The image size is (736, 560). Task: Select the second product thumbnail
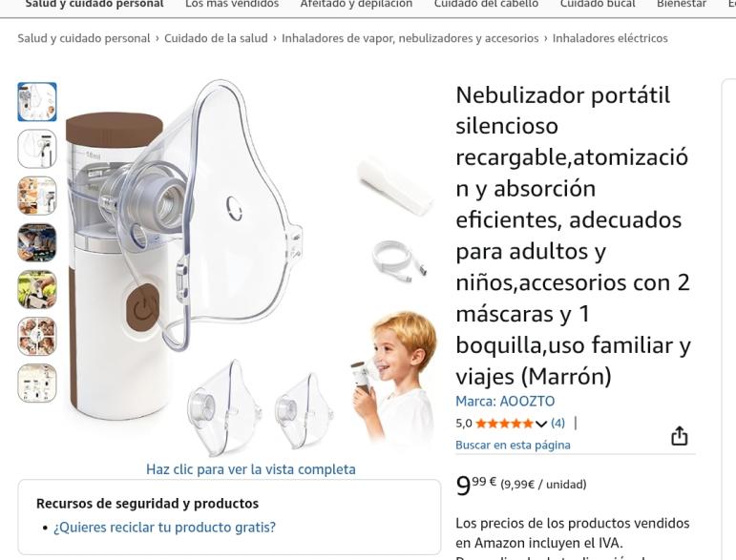click(37, 149)
